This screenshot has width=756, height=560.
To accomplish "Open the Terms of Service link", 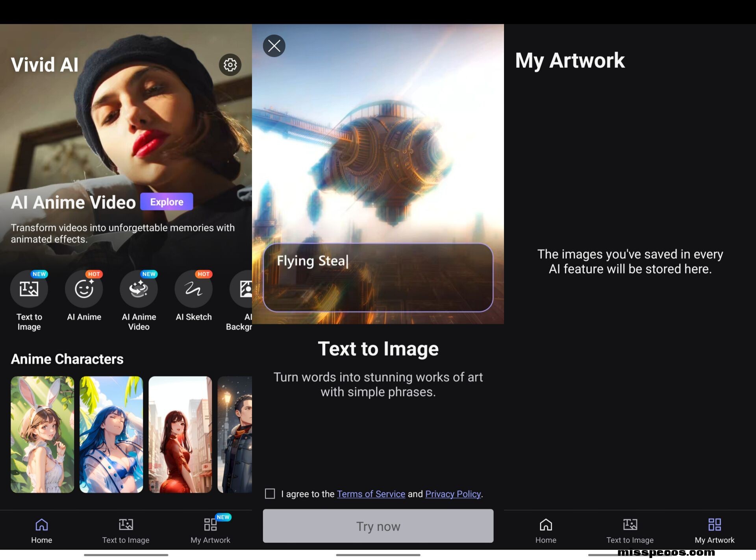I will point(371,494).
